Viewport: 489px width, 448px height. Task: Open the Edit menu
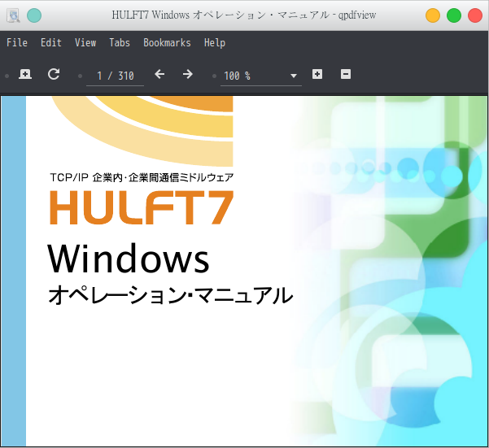coord(51,42)
